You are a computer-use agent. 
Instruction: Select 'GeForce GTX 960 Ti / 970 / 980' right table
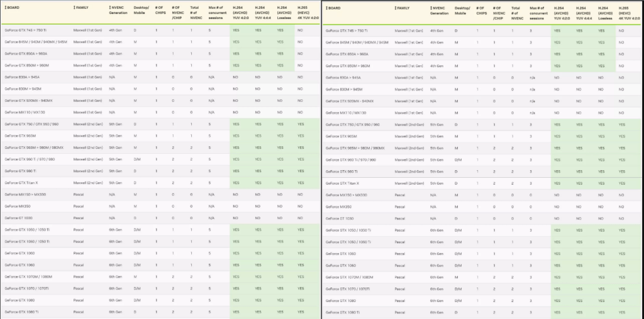click(x=351, y=160)
